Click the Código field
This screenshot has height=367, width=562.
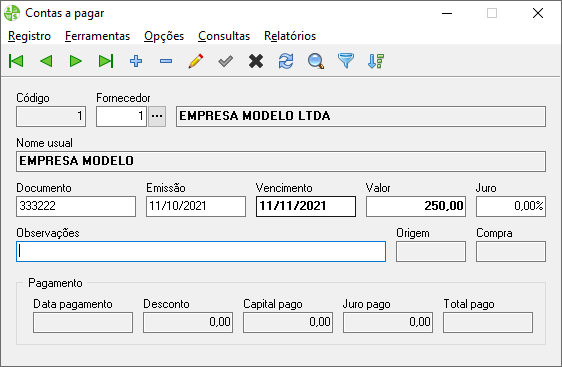coord(51,116)
